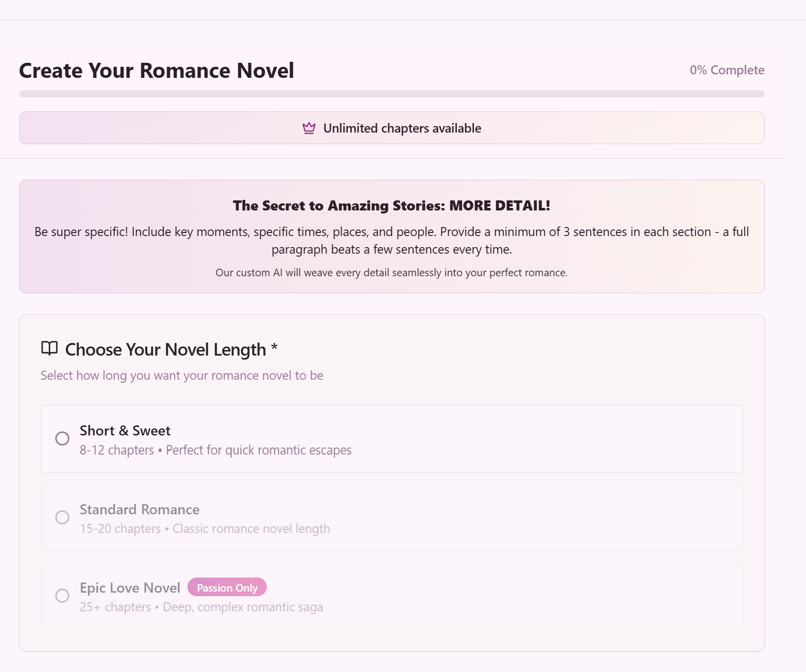Viewport: 806px width, 672px height.
Task: Click the progress bar under the title
Action: 391,93
